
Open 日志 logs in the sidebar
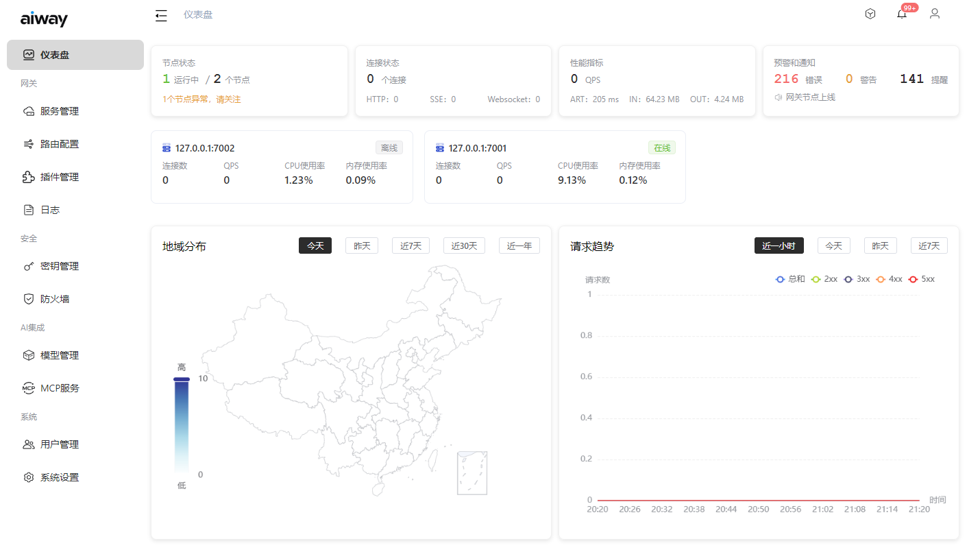[50, 210]
